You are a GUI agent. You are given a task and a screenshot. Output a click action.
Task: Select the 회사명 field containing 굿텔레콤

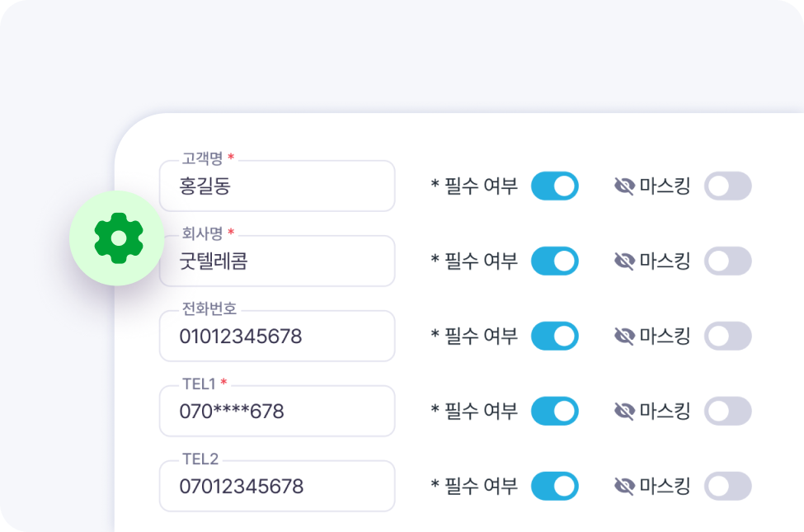click(x=276, y=261)
